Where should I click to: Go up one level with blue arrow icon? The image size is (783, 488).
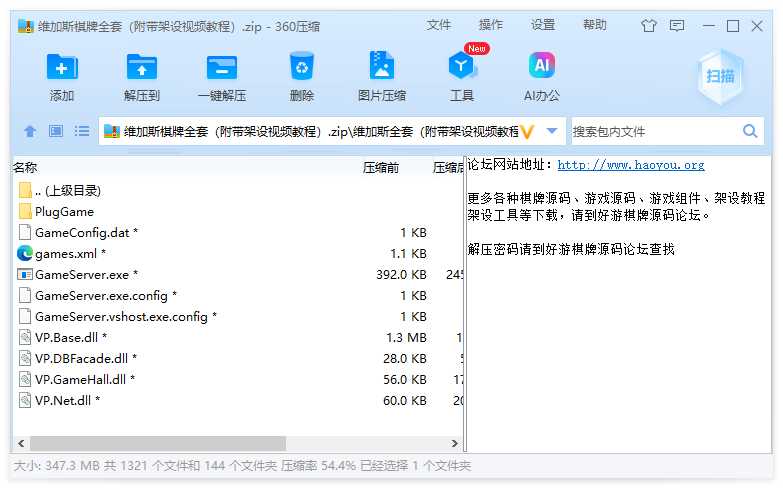click(x=30, y=131)
